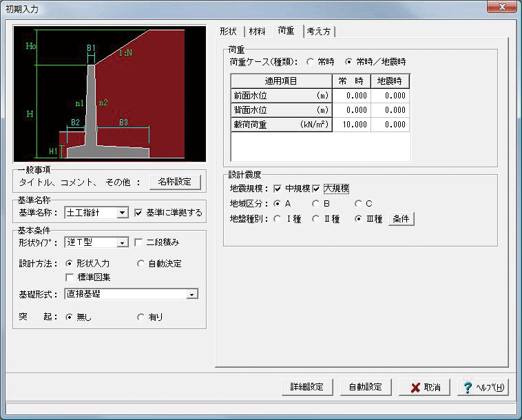The height and width of the screenshot is (420, 522).
Task: Click the 常時 column header in table
Action: point(351,81)
